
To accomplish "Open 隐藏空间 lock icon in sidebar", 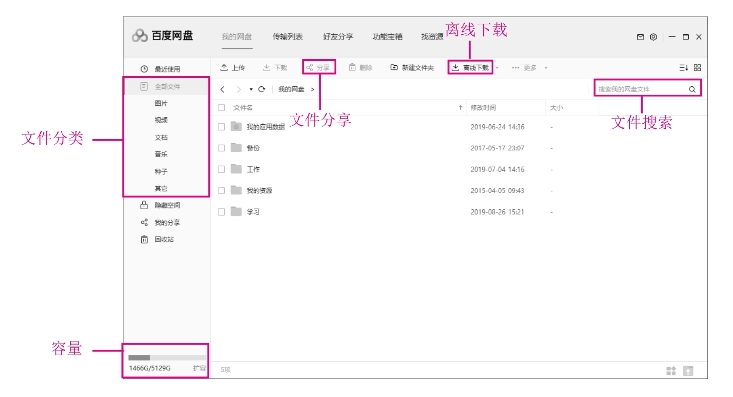I will (144, 205).
